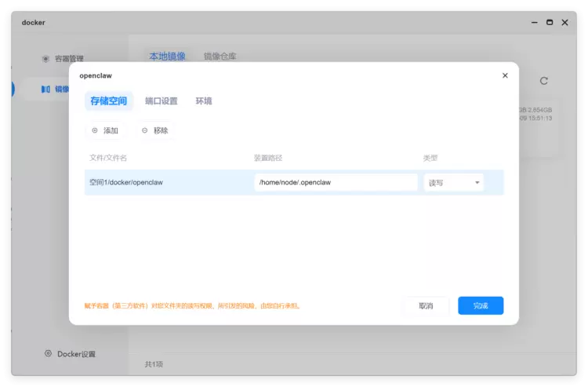
Task: Open the 环境 tab
Action: pos(204,101)
